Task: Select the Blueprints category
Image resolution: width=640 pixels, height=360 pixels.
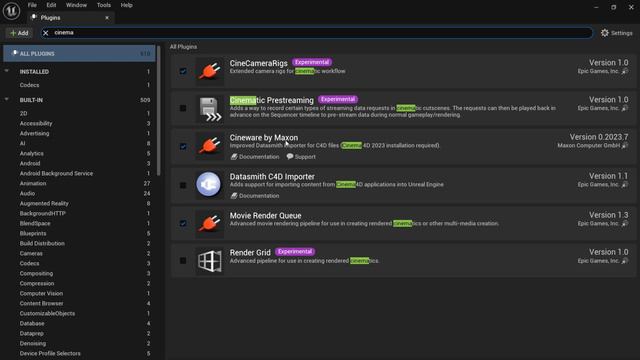Action: click(x=79, y=233)
